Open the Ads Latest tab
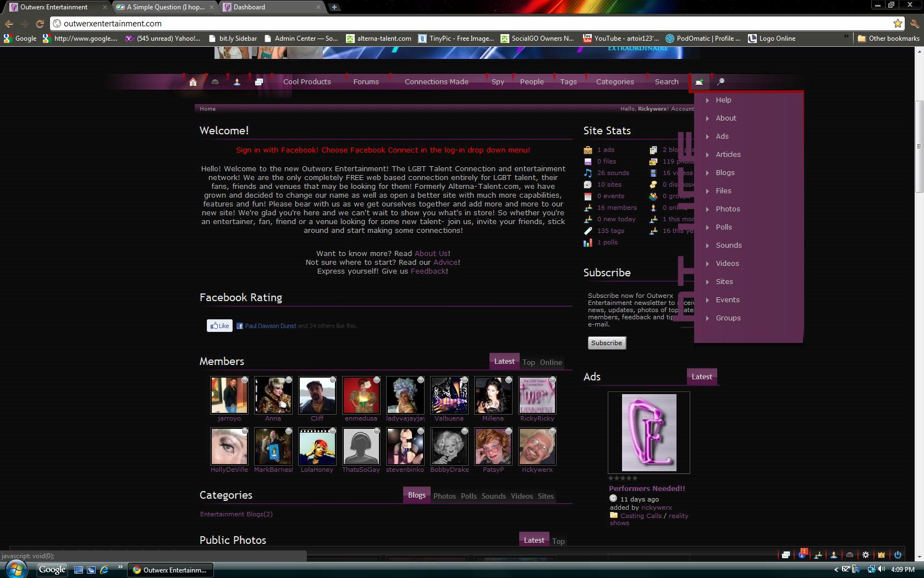 (702, 377)
